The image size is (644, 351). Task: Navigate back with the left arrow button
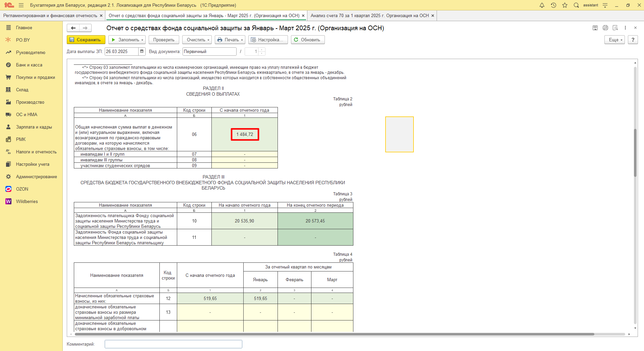[x=73, y=28]
